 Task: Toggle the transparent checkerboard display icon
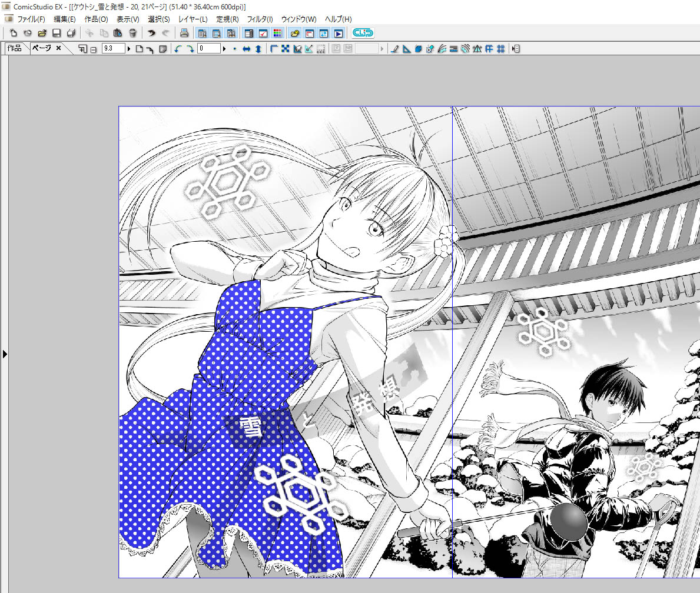pos(286,49)
